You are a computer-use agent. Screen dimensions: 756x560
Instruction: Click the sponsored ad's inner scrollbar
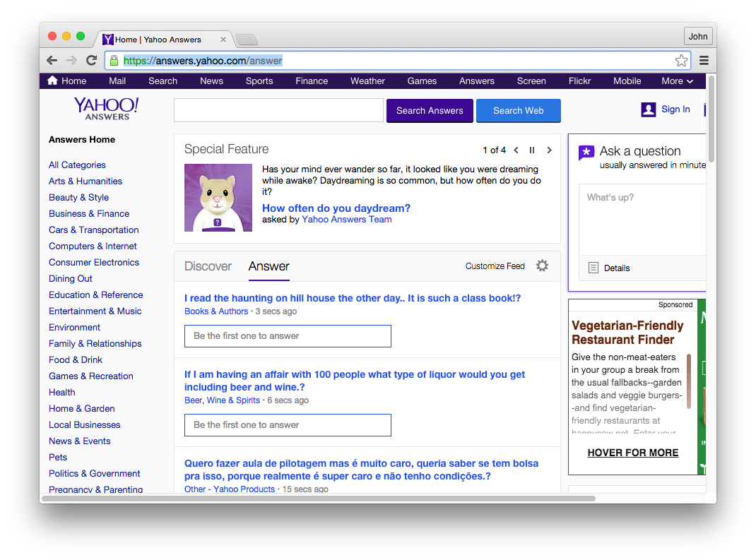pyautogui.click(x=689, y=381)
